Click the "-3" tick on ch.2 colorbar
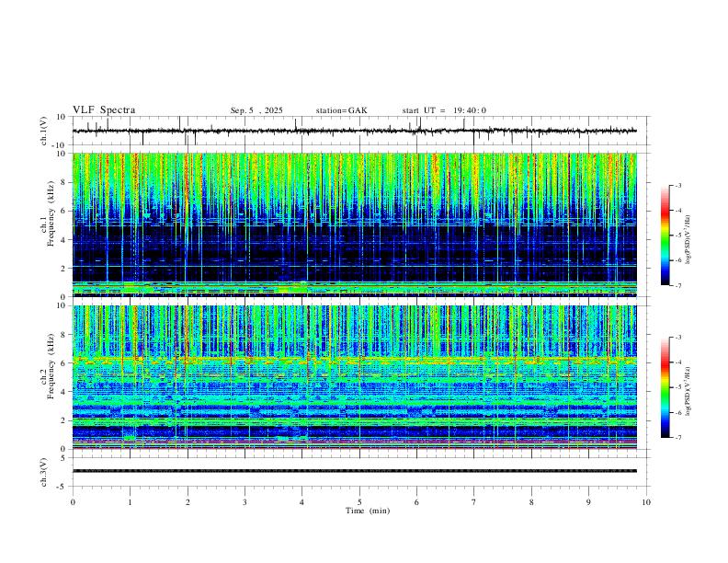The width and height of the screenshot is (728, 563). click(x=677, y=338)
